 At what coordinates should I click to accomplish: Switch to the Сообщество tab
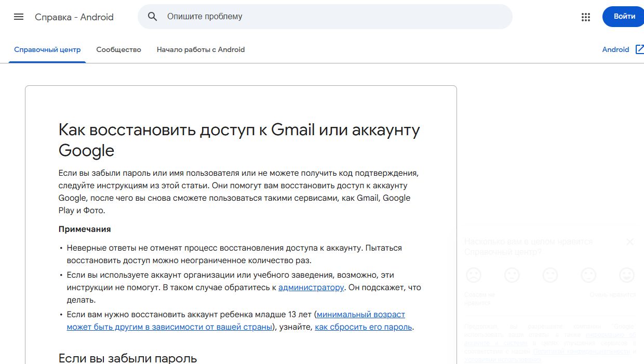[118, 50]
